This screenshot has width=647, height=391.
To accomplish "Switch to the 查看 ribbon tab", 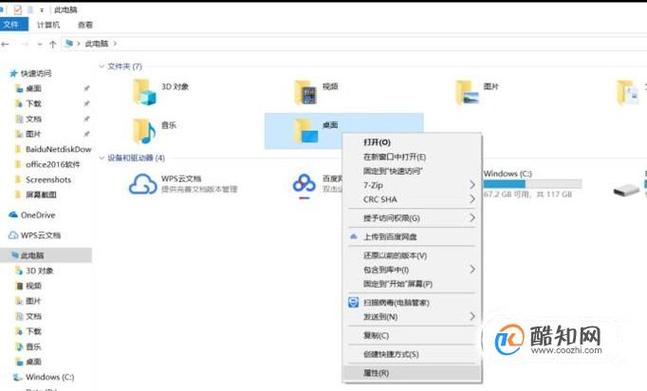I will [85, 25].
